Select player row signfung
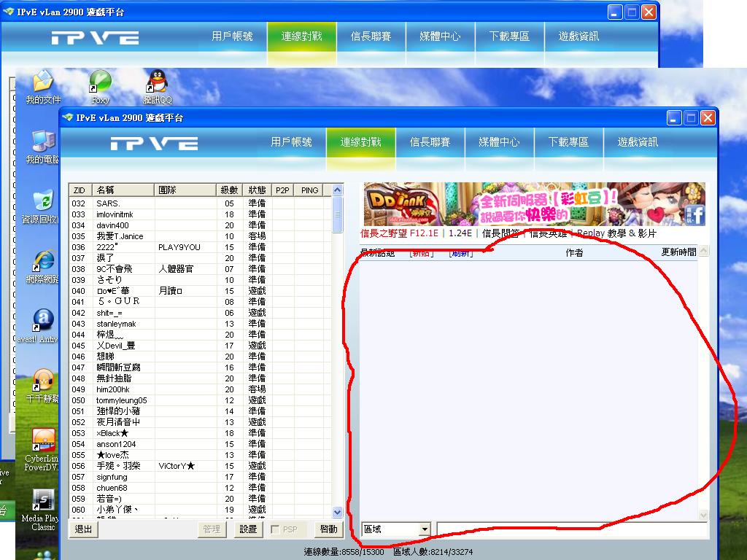 200,477
